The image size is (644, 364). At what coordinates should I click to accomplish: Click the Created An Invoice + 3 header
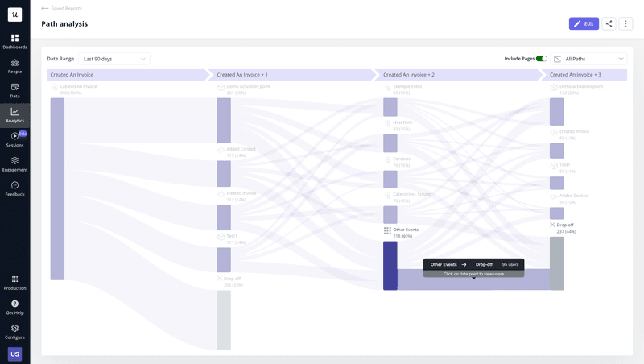point(586,75)
